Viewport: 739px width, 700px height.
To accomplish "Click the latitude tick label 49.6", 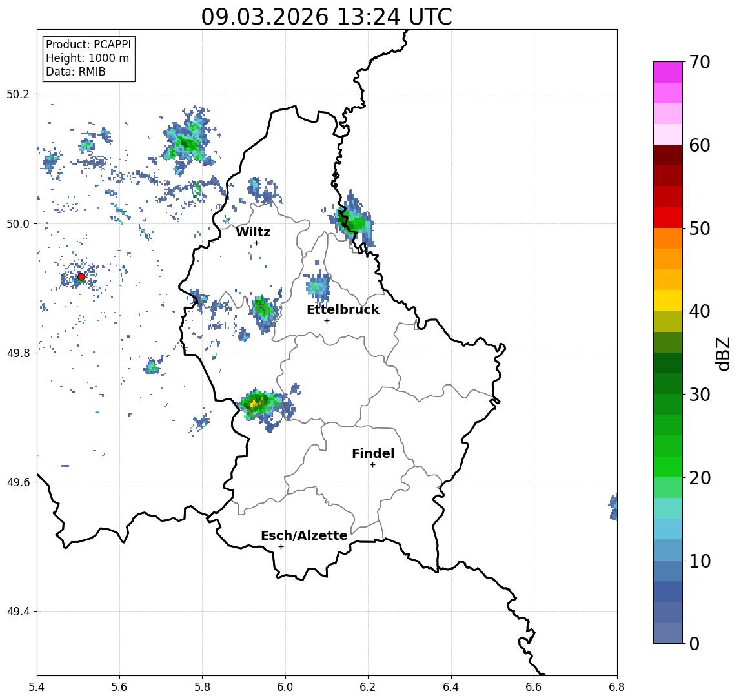I will [x=18, y=482].
